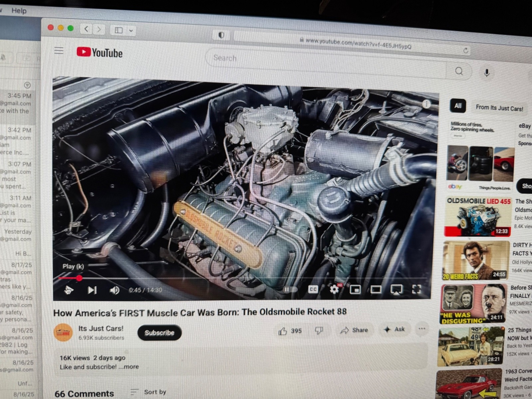This screenshot has width=532, height=399.
Task: Expand the description with ...more
Action: [129, 367]
